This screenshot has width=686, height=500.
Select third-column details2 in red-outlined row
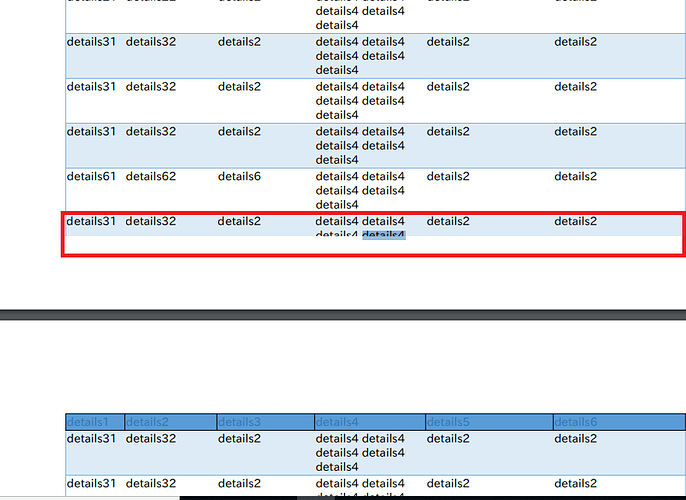coord(239,222)
